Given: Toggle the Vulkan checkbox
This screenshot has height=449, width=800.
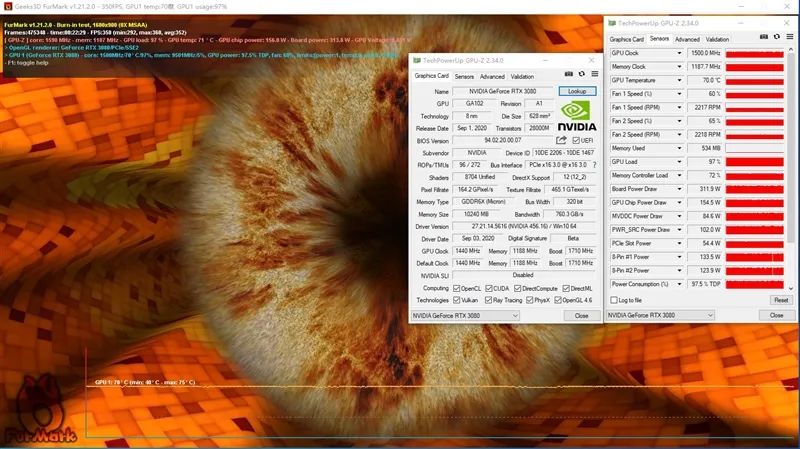Looking at the screenshot, I should pos(457,300).
